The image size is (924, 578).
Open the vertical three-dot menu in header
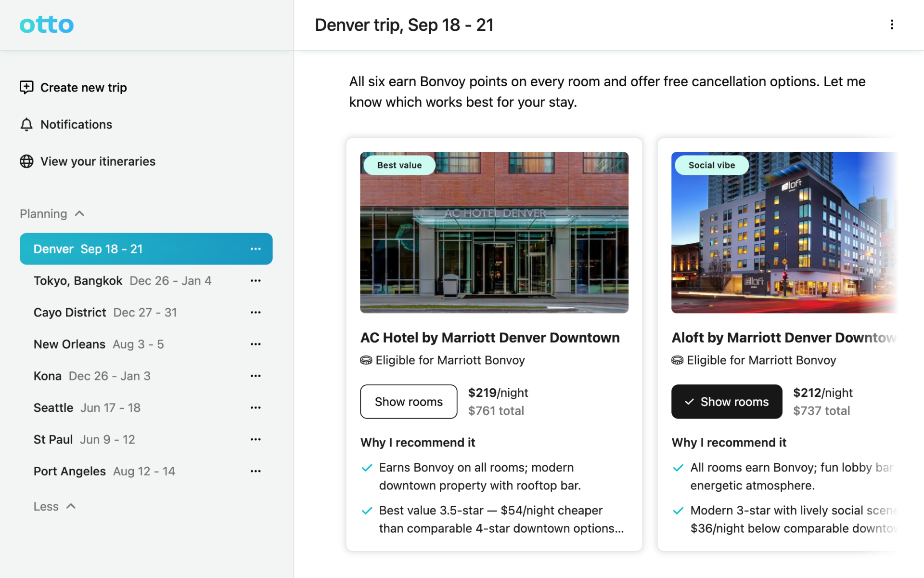[x=892, y=25]
